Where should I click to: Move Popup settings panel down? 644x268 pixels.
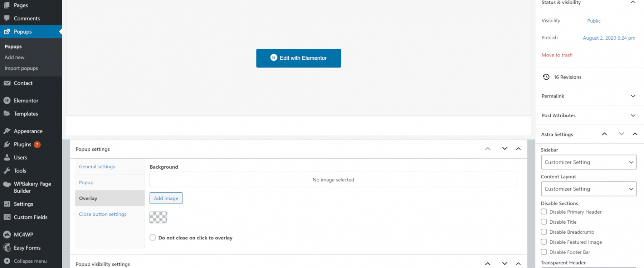504,149
